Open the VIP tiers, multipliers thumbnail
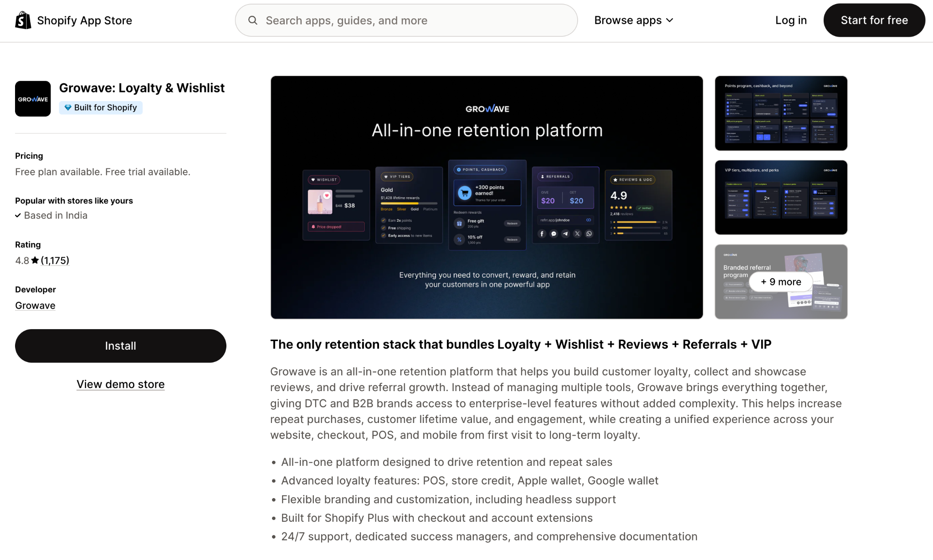The image size is (933, 560). [781, 197]
